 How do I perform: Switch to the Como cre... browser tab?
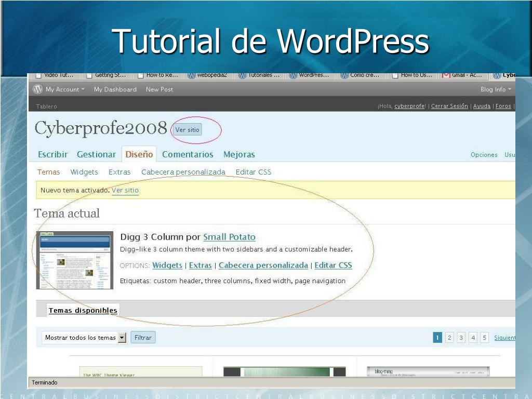361,75
